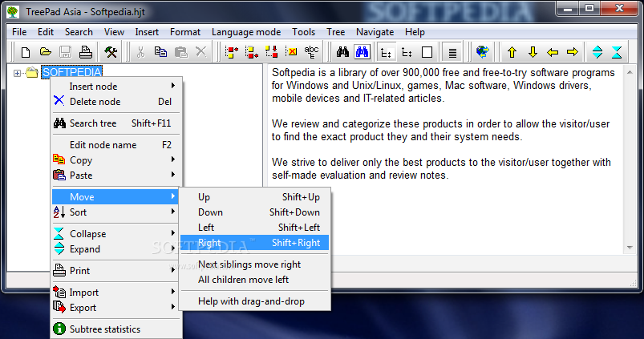Screen dimensions: 644x339
Task: Choose Subtree statistics in context menu
Action: 115,329
